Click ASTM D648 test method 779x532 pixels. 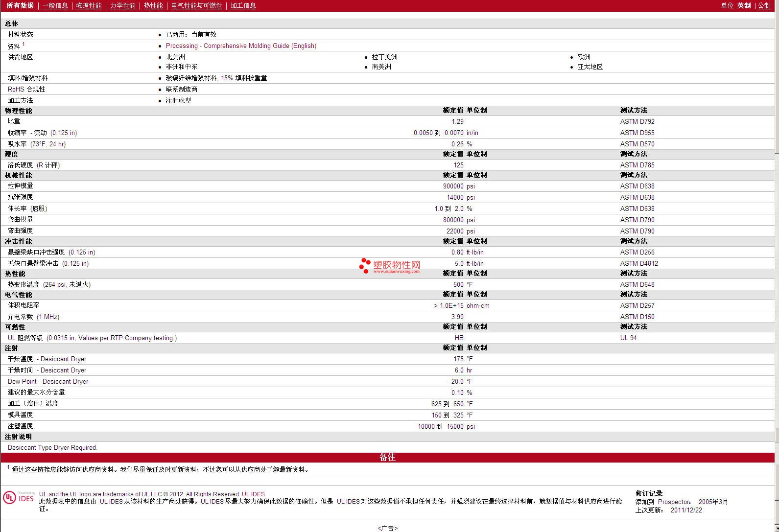pyautogui.click(x=637, y=284)
